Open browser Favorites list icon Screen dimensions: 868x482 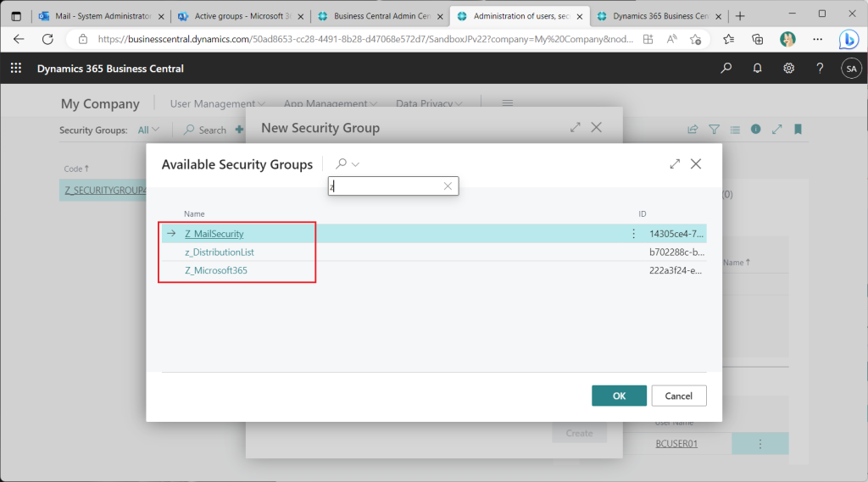point(728,39)
